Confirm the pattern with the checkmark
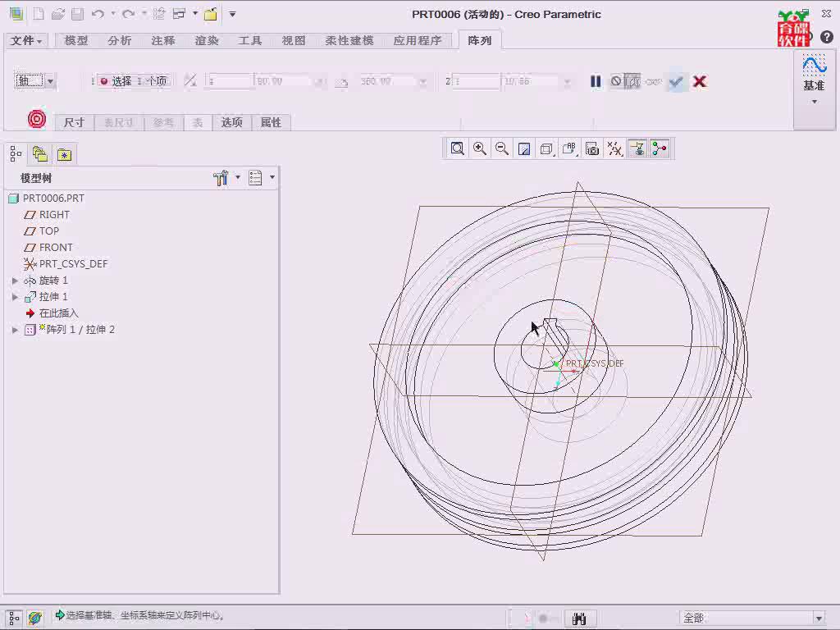Image resolution: width=840 pixels, height=630 pixels. point(676,81)
